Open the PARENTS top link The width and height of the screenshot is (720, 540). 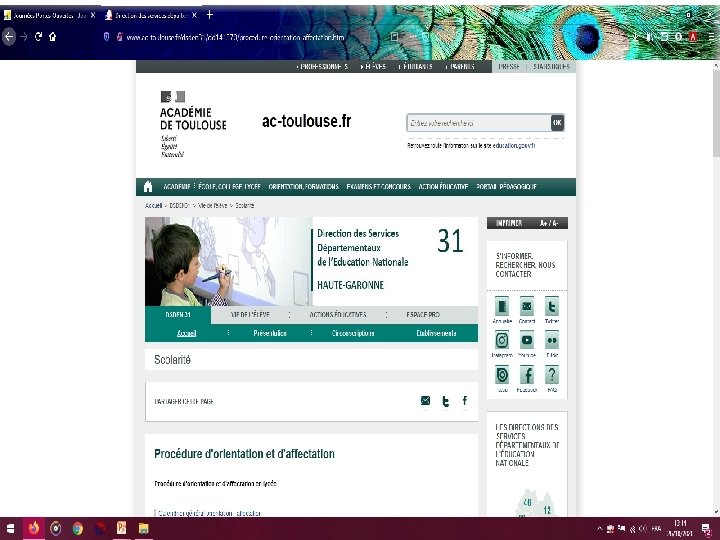point(460,67)
